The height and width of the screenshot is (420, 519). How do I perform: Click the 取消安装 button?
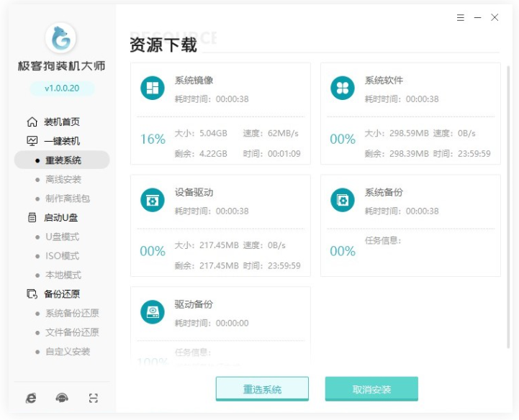point(371,389)
